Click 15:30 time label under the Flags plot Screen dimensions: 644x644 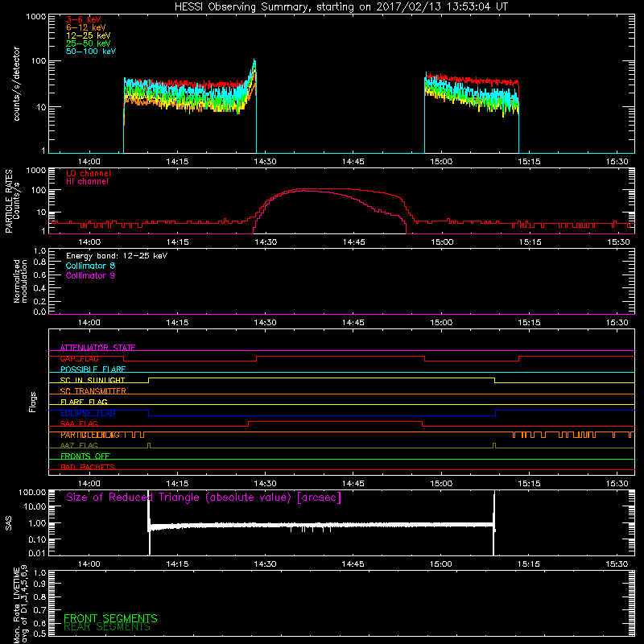coord(617,484)
